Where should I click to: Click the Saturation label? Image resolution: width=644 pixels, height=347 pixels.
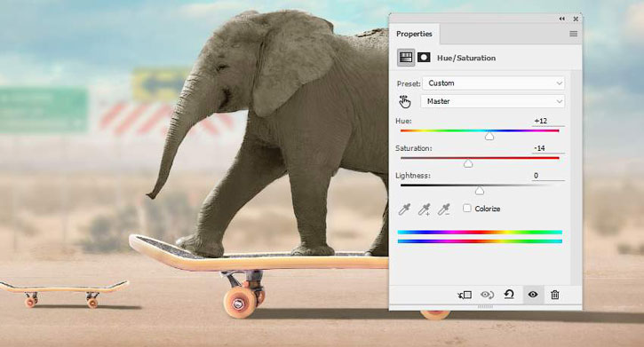pyautogui.click(x=414, y=148)
